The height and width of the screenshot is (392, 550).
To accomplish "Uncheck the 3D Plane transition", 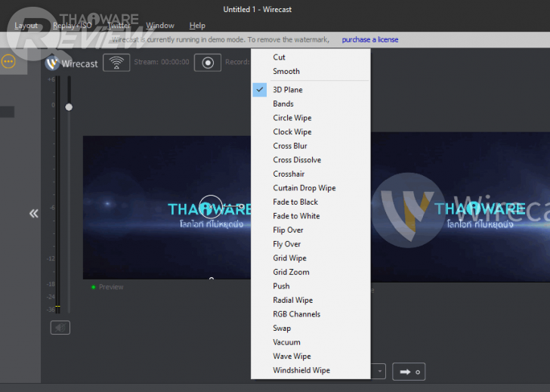I will coord(311,90).
